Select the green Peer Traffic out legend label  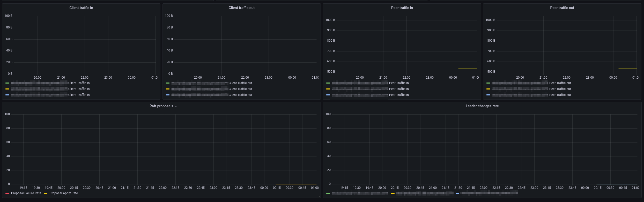tap(560, 83)
